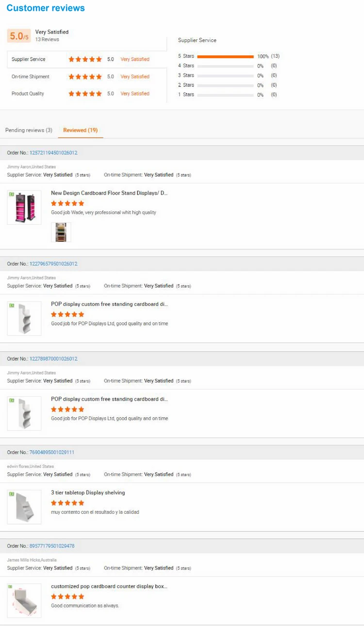
Task: Open the customized pop cardboard counter display box link
Action: tap(109, 587)
